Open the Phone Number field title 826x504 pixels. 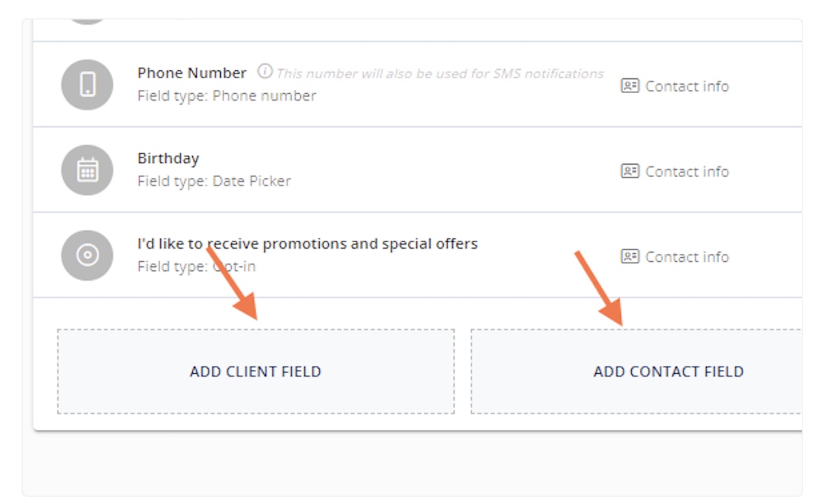tap(192, 73)
